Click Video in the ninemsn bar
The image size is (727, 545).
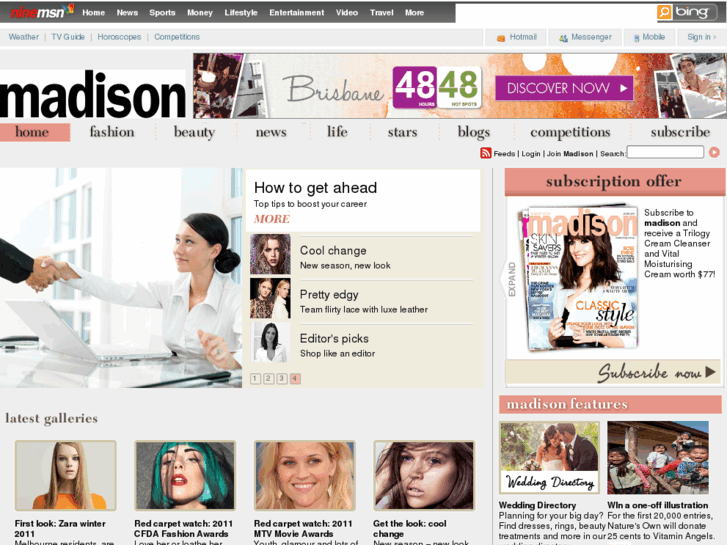347,13
